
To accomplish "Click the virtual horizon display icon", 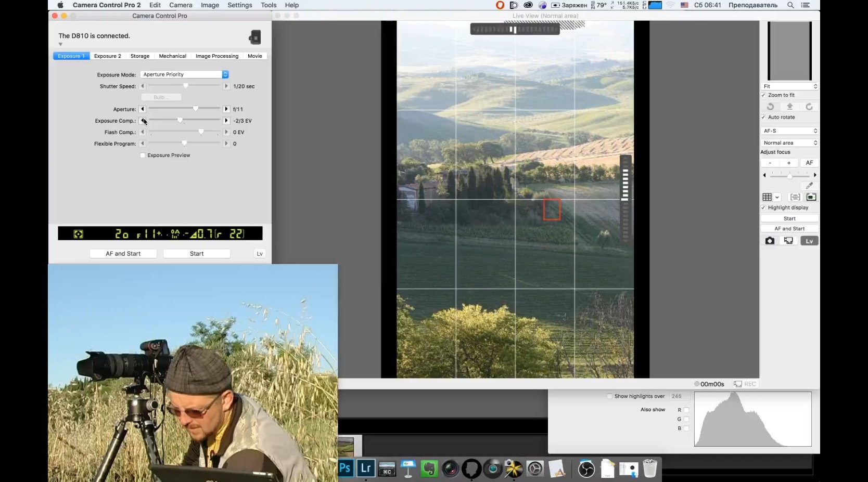I will coord(811,197).
